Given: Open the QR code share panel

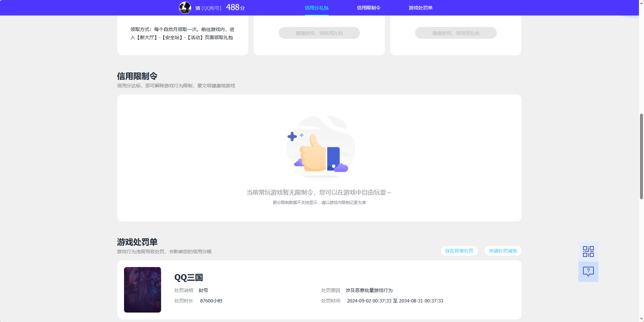Looking at the screenshot, I should tap(588, 251).
